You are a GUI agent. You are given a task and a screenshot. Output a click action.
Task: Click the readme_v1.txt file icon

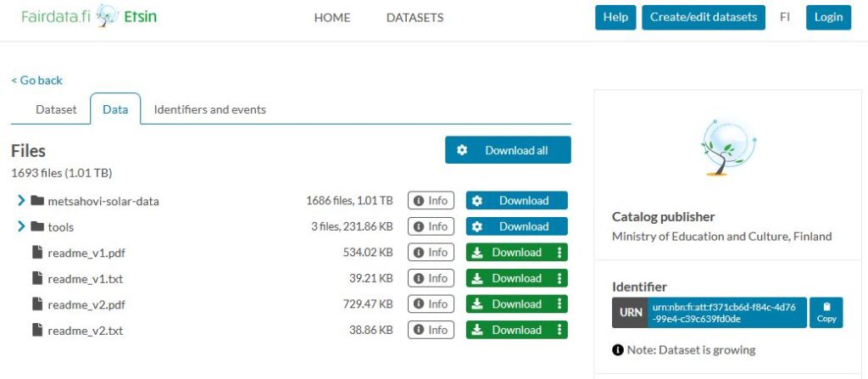click(37, 278)
